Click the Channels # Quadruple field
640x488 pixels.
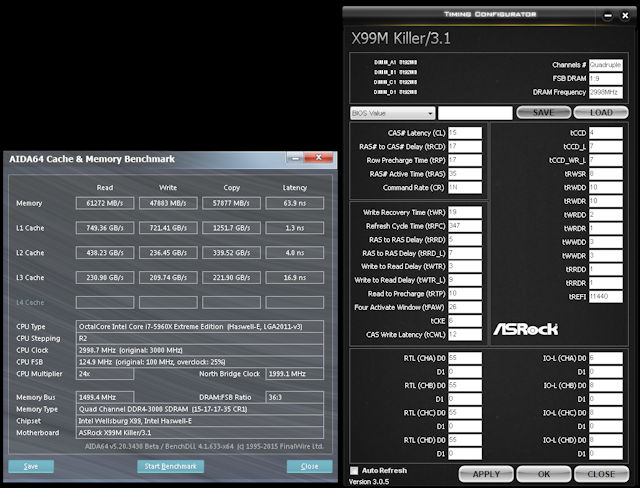pyautogui.click(x=606, y=65)
